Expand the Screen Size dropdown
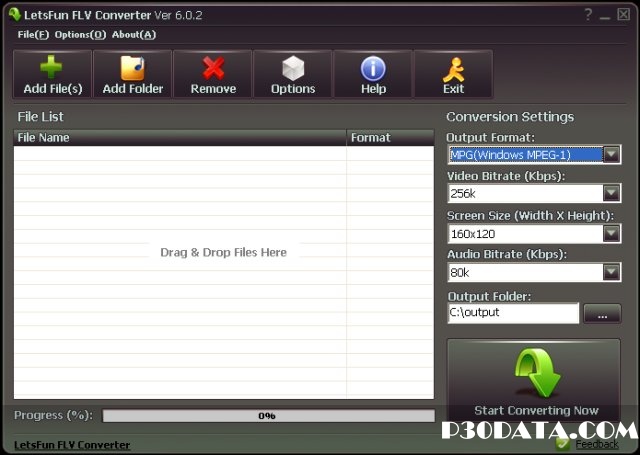 point(611,233)
